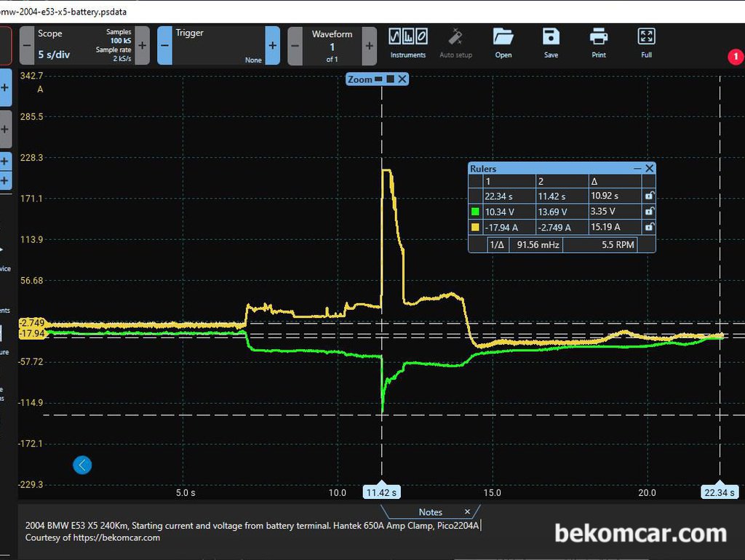This screenshot has width=745, height=560.
Task: Switch to Full screen view
Action: point(646,44)
